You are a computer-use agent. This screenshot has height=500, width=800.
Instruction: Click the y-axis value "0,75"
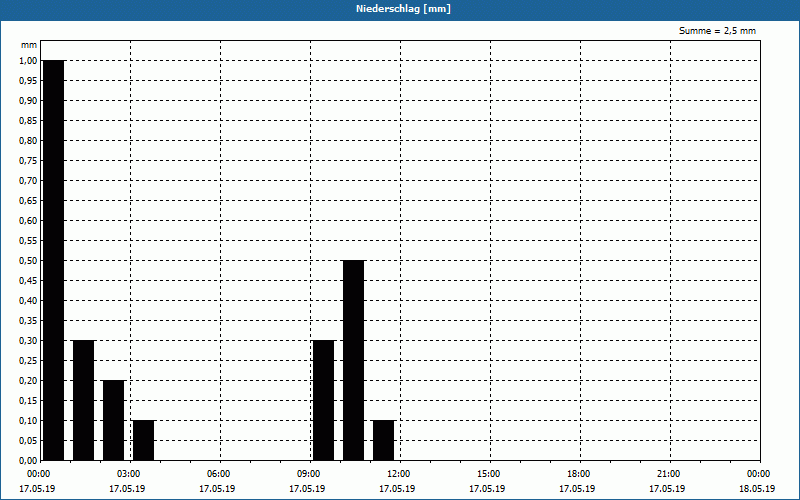point(28,161)
